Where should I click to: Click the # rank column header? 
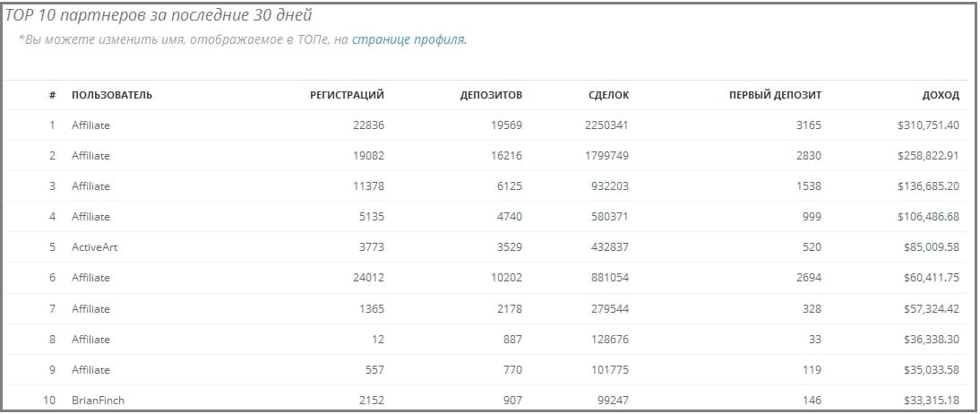coord(53,95)
